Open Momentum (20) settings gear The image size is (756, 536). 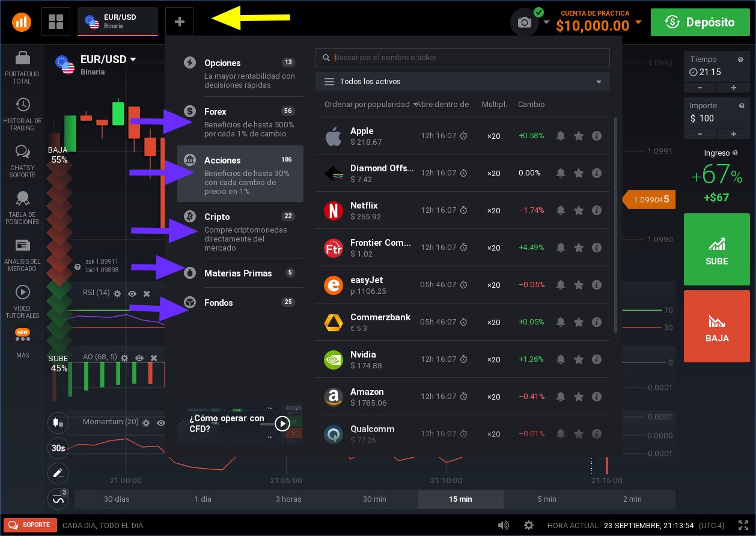click(x=145, y=422)
